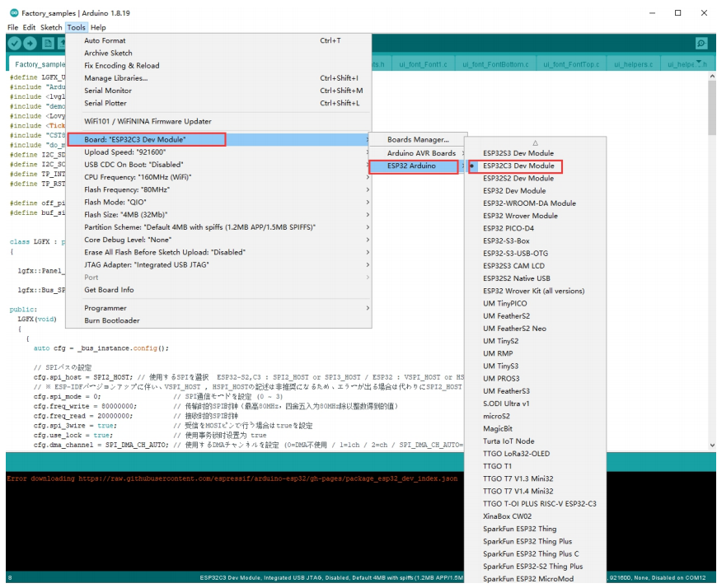Click the New sketch toolbar icon
Image resolution: width=717 pixels, height=588 pixels.
pos(48,44)
